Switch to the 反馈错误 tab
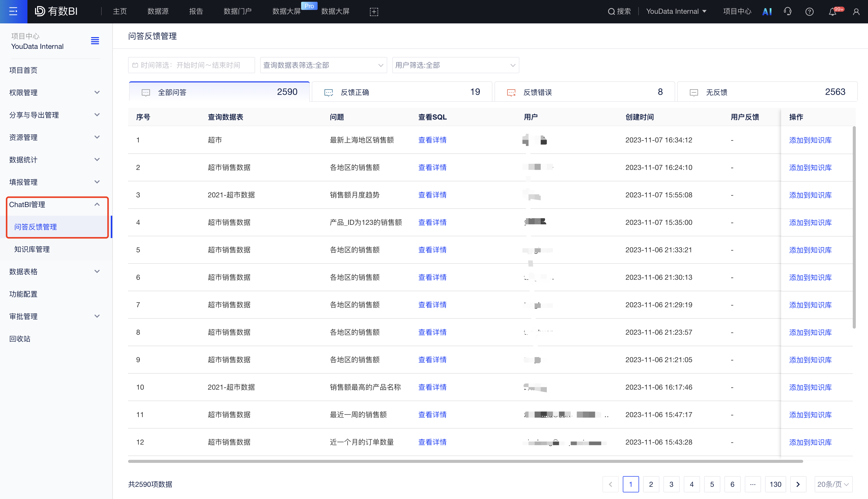Image resolution: width=868 pixels, height=499 pixels. [x=584, y=92]
